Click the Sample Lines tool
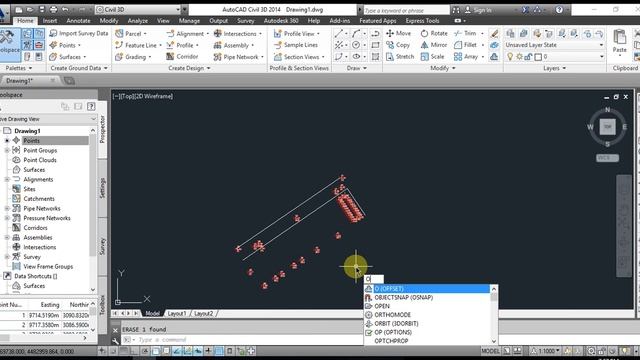 coord(296,45)
